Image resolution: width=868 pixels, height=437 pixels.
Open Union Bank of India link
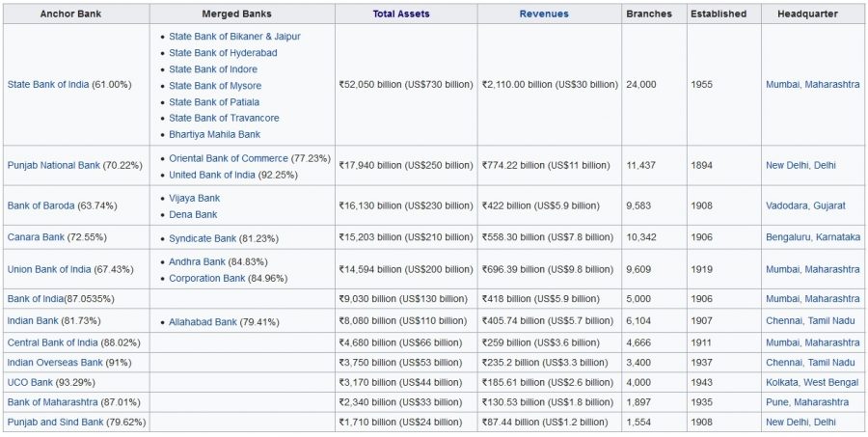[x=49, y=269]
